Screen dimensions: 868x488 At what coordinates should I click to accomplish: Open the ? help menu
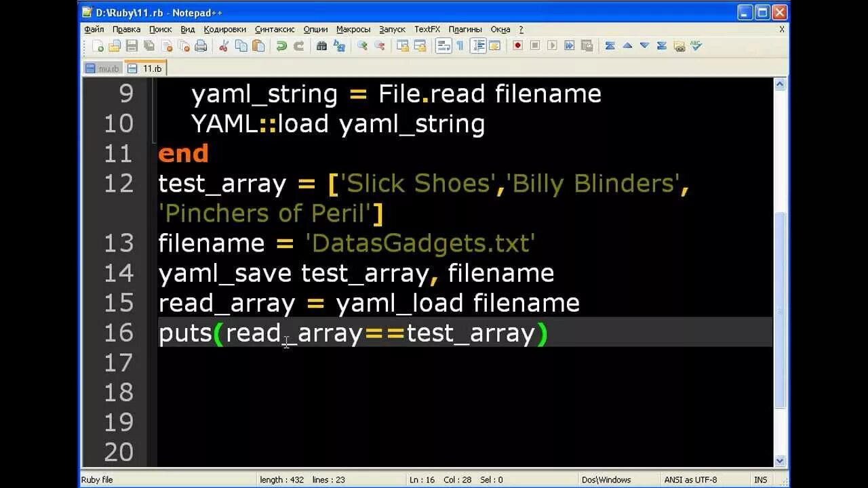(x=521, y=30)
